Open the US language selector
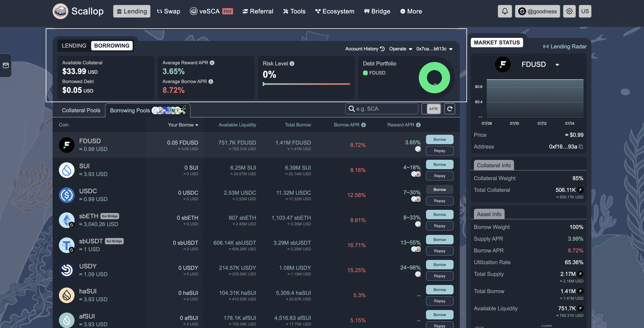Image resolution: width=644 pixels, height=328 pixels. coord(585,11)
